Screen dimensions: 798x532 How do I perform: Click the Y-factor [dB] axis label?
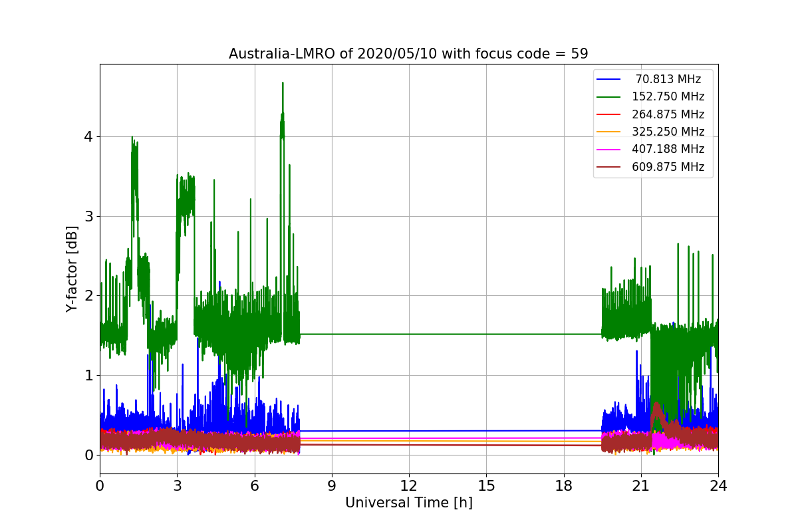[72, 269]
